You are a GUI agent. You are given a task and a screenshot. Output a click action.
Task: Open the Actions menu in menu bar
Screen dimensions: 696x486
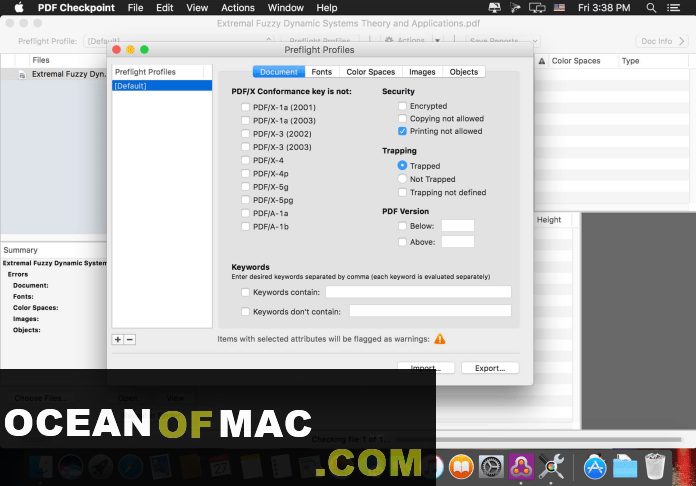coord(238,8)
